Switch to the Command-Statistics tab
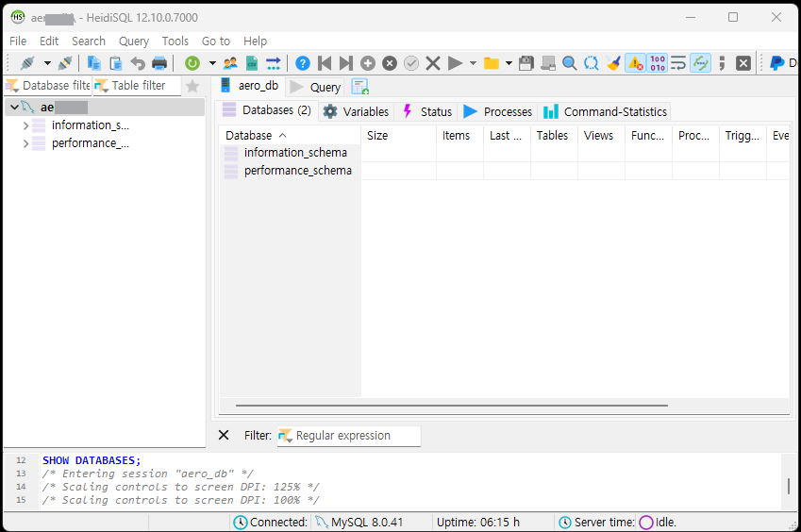This screenshot has width=801, height=532. (606, 111)
